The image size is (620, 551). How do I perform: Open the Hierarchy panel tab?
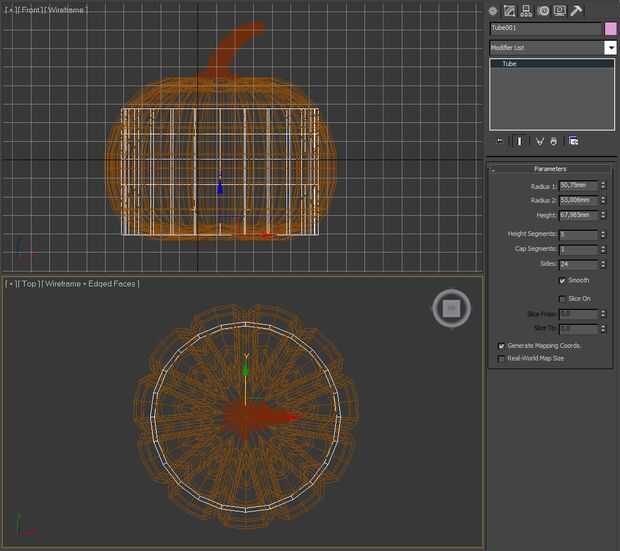coord(527,10)
